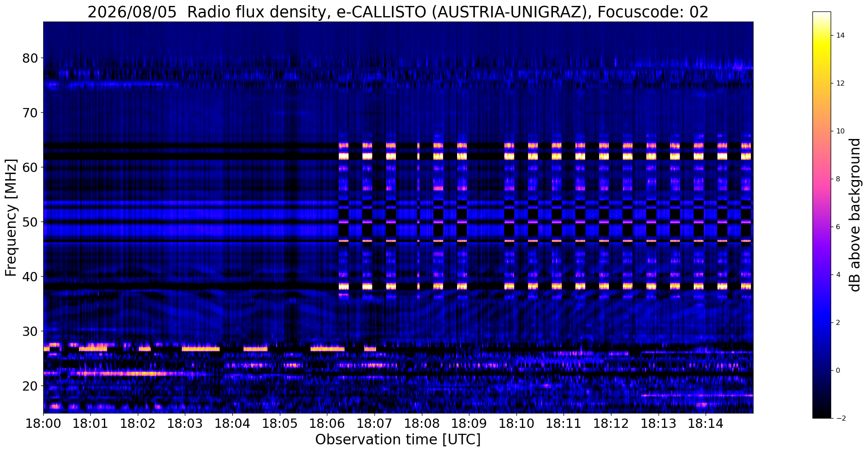Click the bright burst at 62 MHz near 18:10

pyautogui.click(x=509, y=156)
